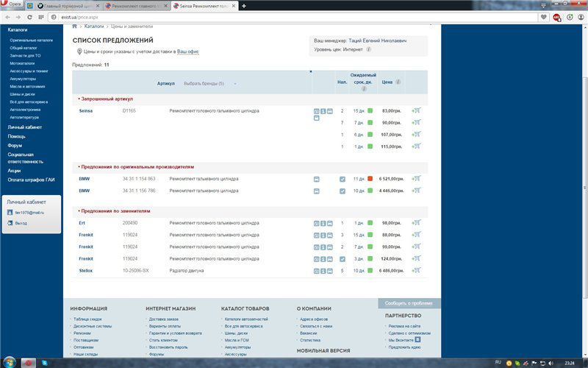Open the Opera tab menu arrow
The height and width of the screenshot is (368, 588).
[x=543, y=5]
